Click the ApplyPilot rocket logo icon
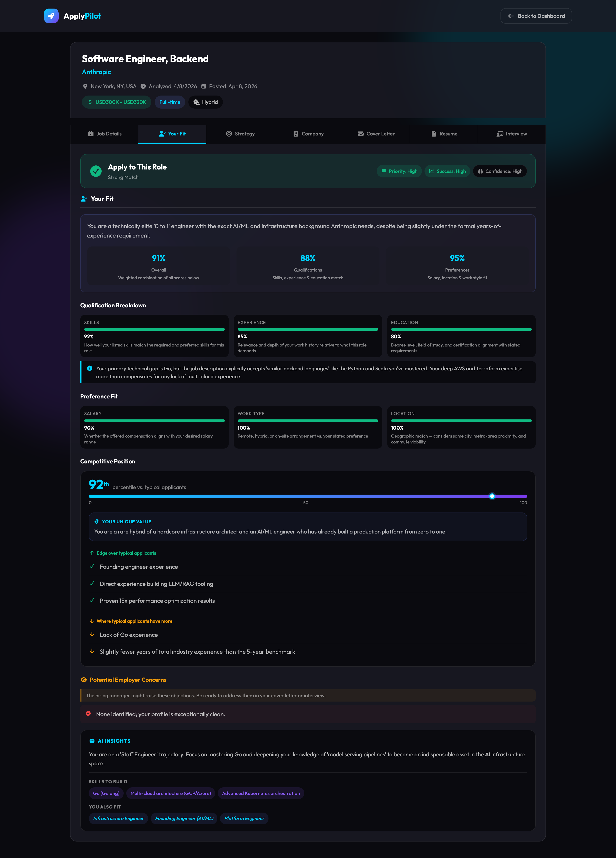The height and width of the screenshot is (858, 616). pos(51,16)
